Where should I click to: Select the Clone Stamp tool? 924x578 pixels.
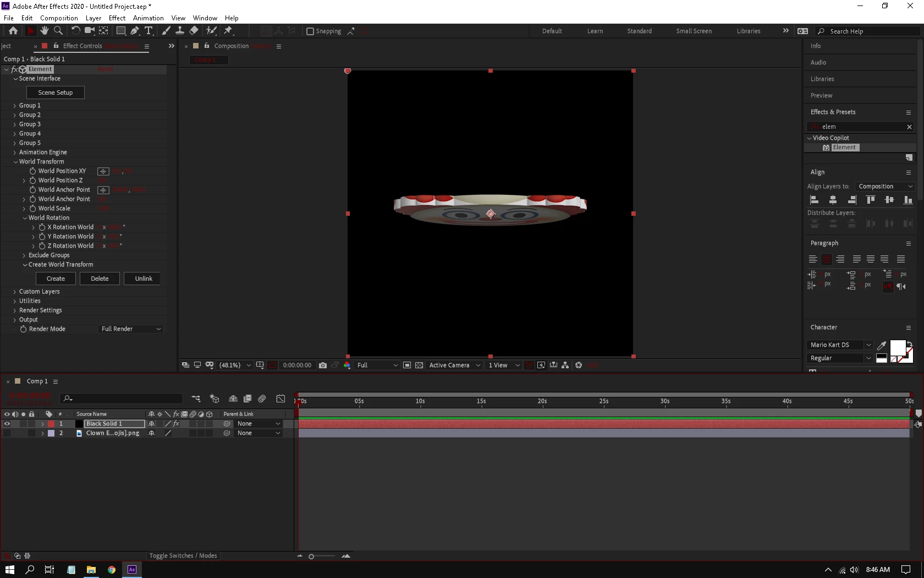179,31
